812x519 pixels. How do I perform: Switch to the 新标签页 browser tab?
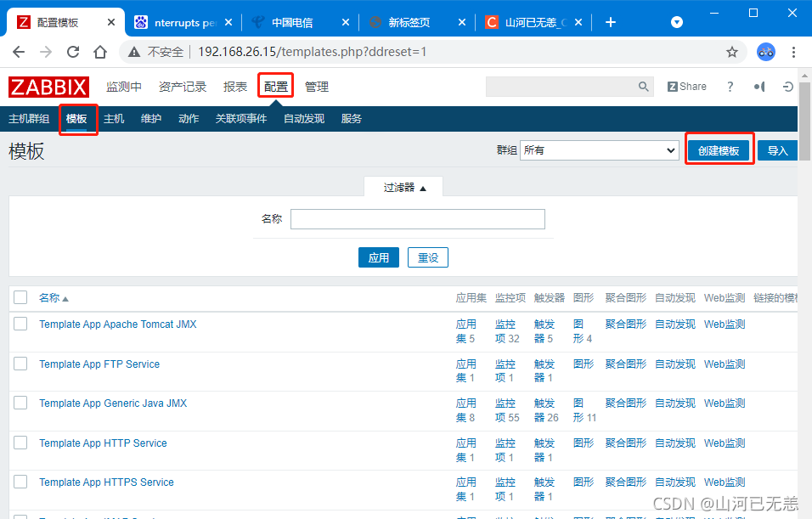pos(409,22)
